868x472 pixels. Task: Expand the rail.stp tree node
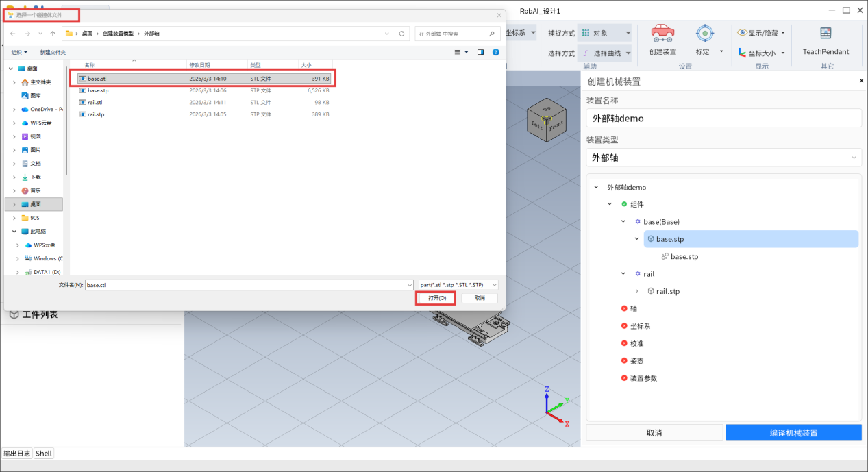pos(636,291)
